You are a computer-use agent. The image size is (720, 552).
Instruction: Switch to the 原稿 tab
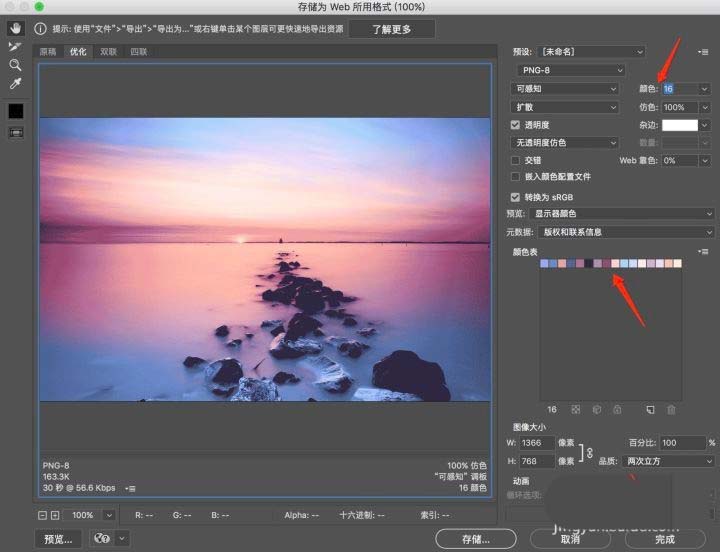tap(48, 52)
